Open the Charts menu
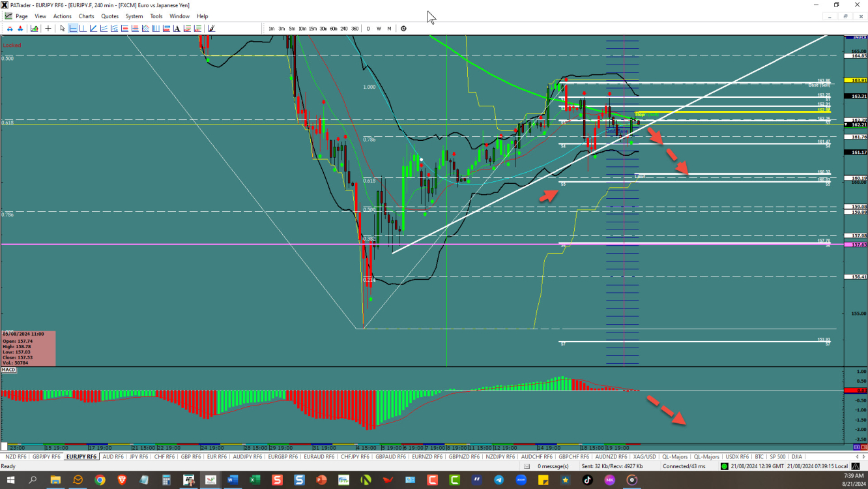Screen dimensions: 868x489 coord(86,16)
